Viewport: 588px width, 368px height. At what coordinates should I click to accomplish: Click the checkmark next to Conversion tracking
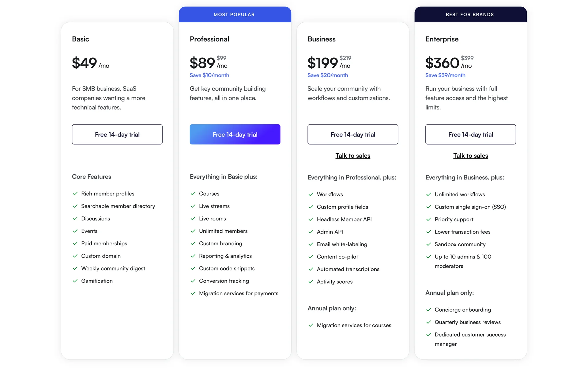(x=193, y=281)
